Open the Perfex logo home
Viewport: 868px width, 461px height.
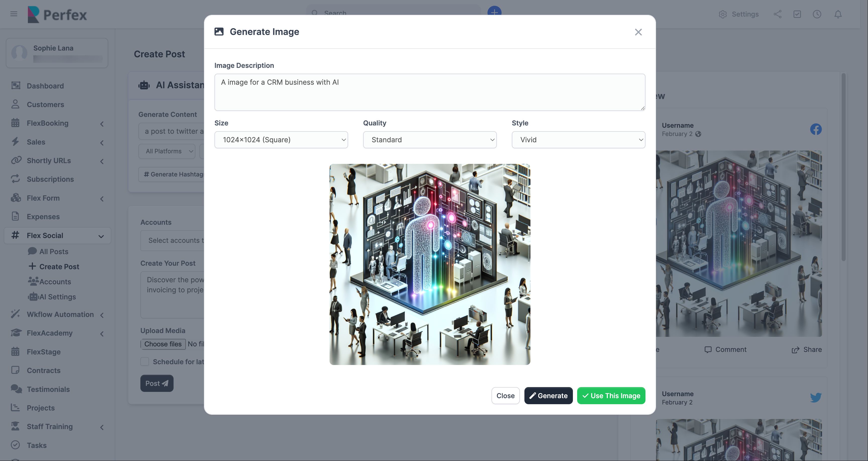57,15
